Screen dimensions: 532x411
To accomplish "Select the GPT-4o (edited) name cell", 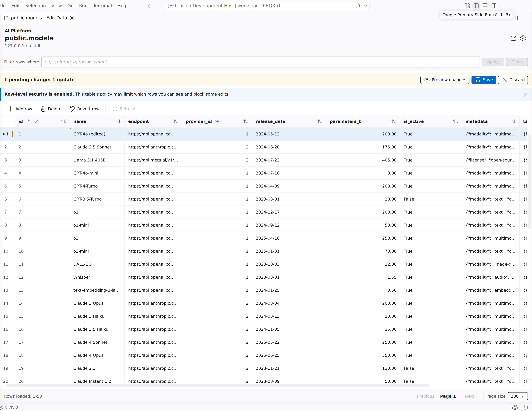I will pos(97,134).
